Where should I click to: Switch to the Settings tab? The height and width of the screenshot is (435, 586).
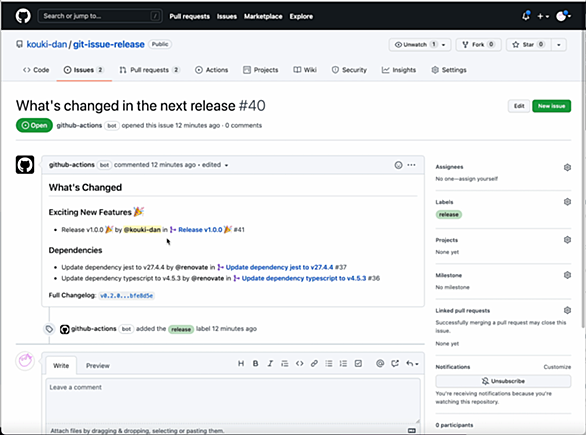point(449,70)
